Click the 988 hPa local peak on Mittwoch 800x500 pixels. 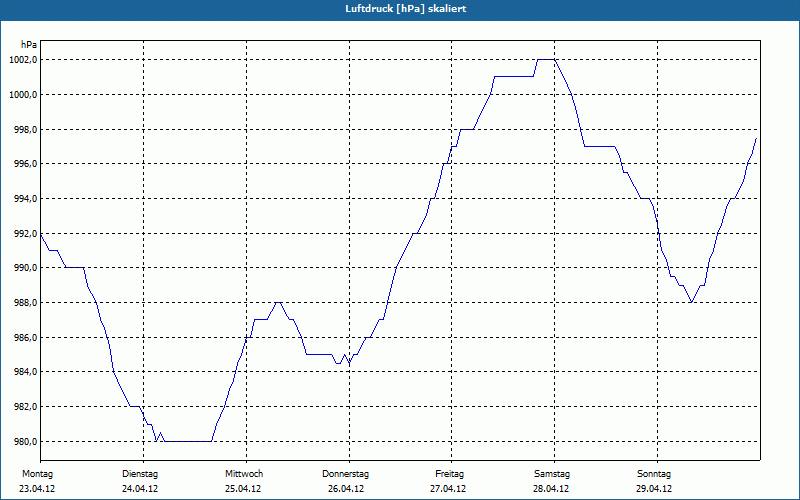coord(278,303)
